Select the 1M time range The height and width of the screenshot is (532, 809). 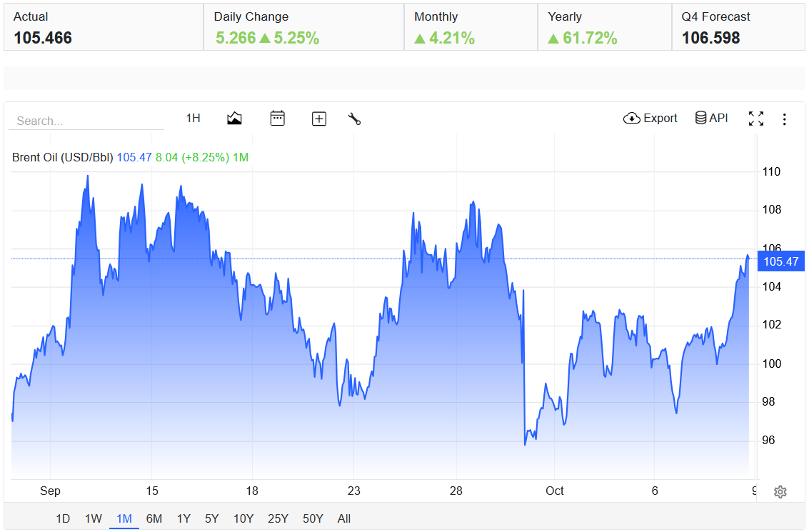coord(124,518)
